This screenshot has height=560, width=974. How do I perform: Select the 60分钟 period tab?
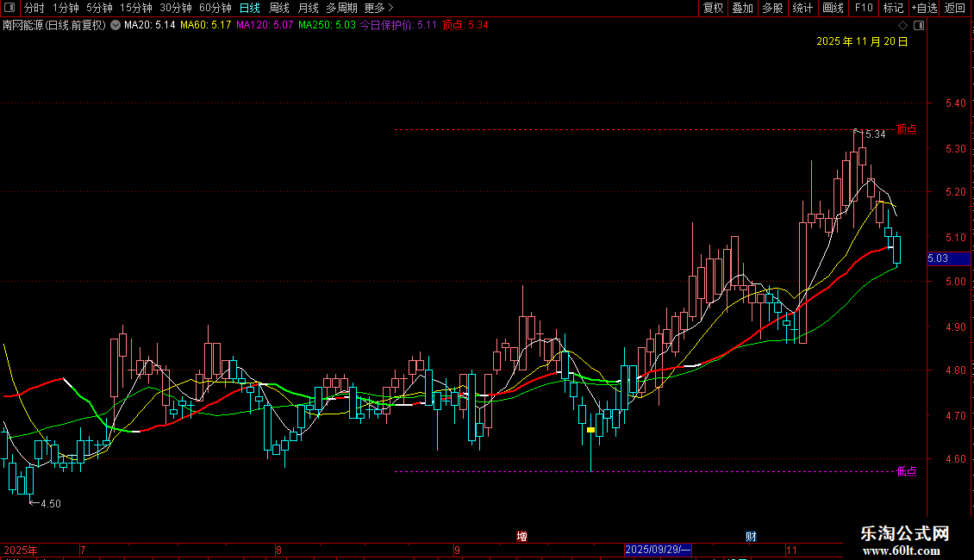215,8
